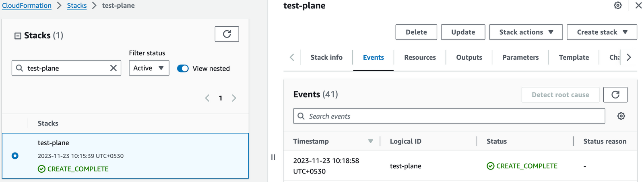Clear the test-plane search text

[x=114, y=68]
